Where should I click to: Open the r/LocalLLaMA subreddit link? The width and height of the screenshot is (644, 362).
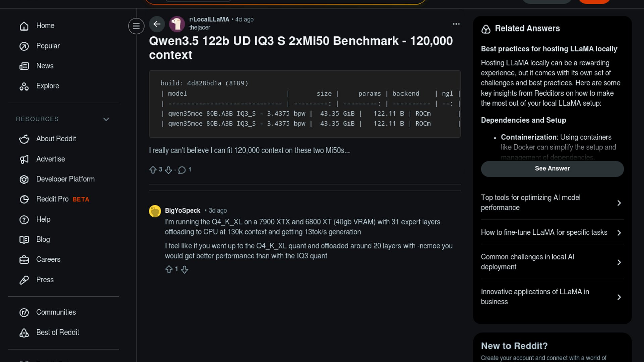(x=209, y=19)
